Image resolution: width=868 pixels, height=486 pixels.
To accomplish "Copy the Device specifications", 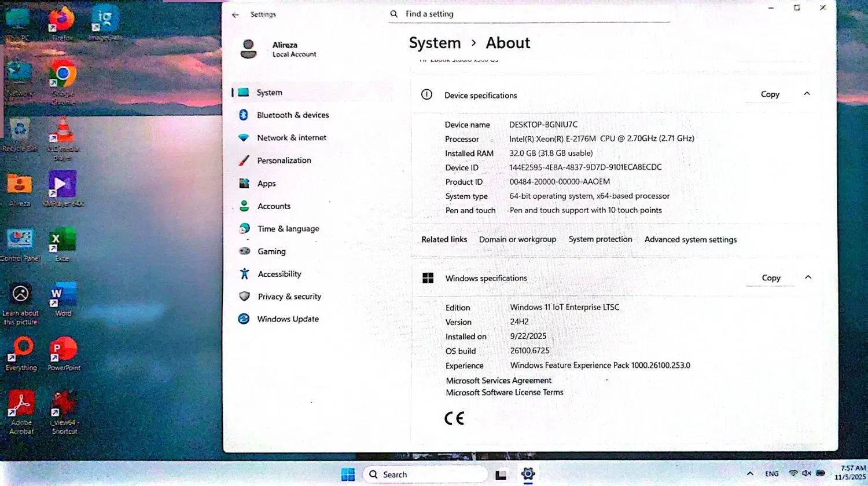I will [770, 94].
